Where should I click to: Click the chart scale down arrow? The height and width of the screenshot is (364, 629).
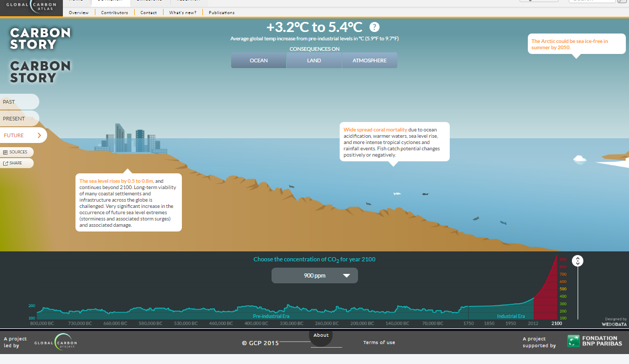pyautogui.click(x=578, y=263)
